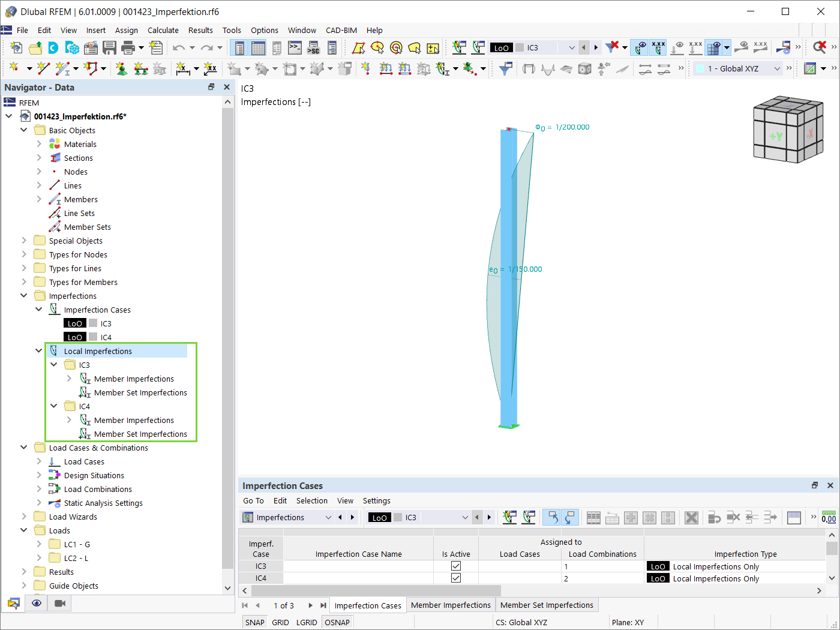
Task: Toggle the Tables panel visibility button
Action: click(x=259, y=47)
